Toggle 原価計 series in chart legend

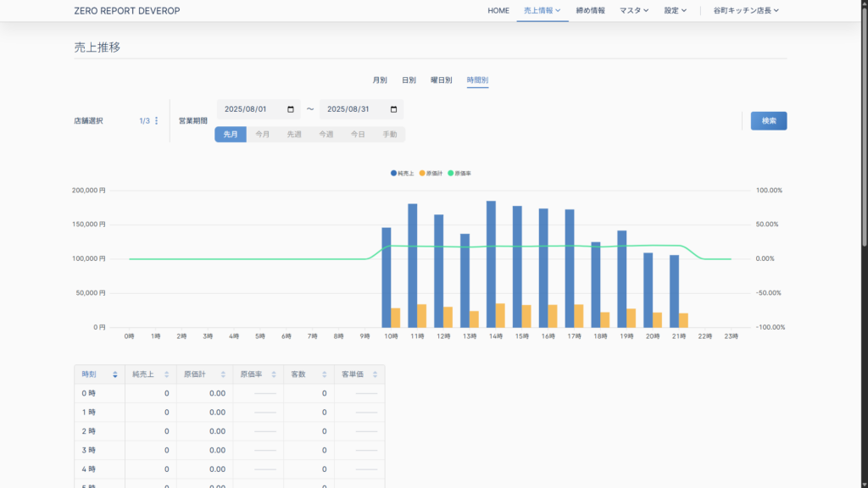431,173
